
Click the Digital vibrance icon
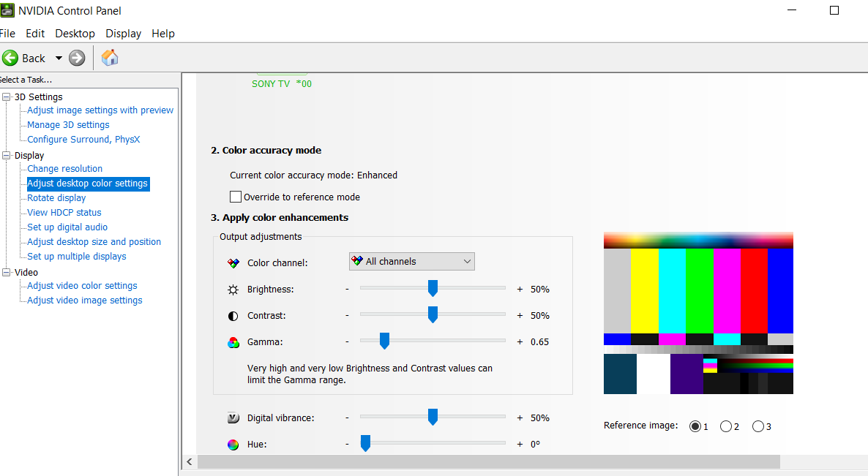point(233,418)
